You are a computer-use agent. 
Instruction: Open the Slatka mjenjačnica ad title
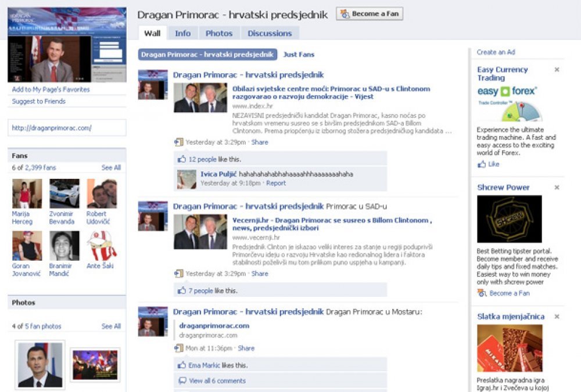pos(511,317)
